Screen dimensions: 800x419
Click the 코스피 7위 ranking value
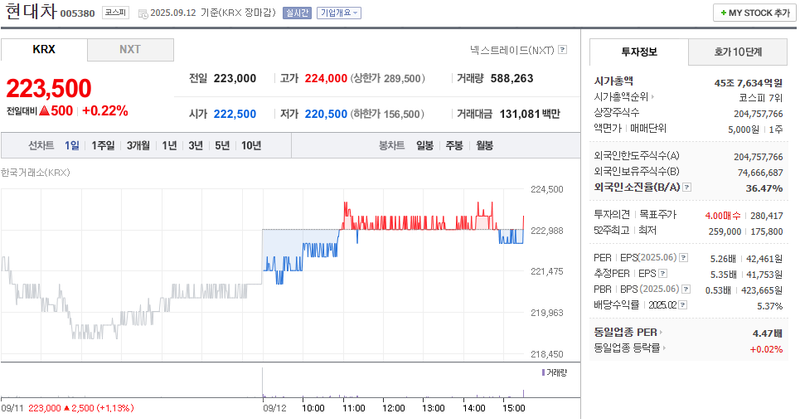coord(761,97)
